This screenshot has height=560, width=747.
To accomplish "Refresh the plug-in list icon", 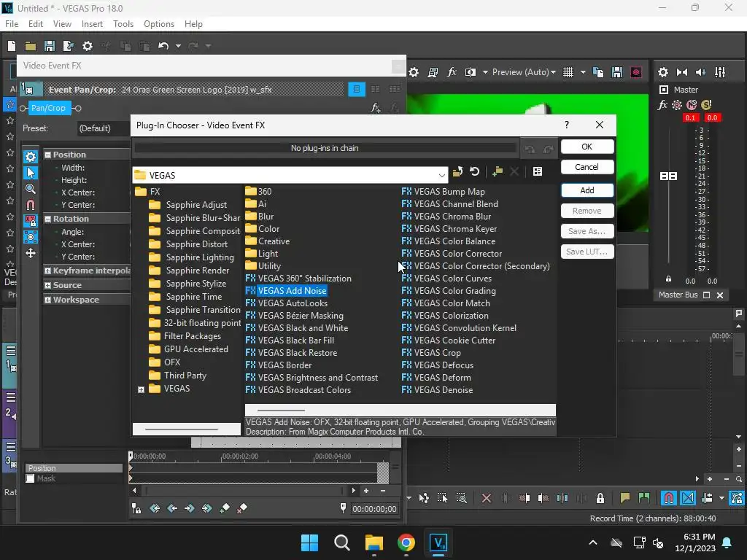I will pyautogui.click(x=474, y=171).
